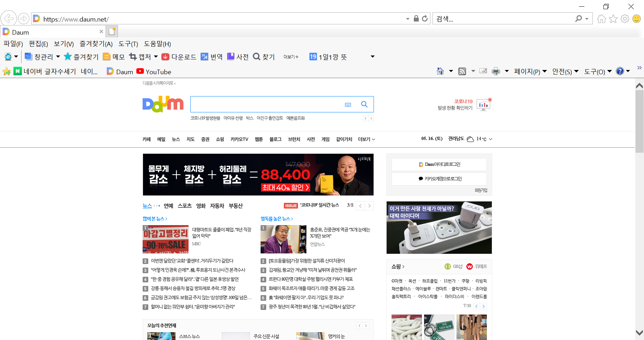The image size is (644, 340).
Task: Go back with the browser Back arrow
Action: point(9,18)
